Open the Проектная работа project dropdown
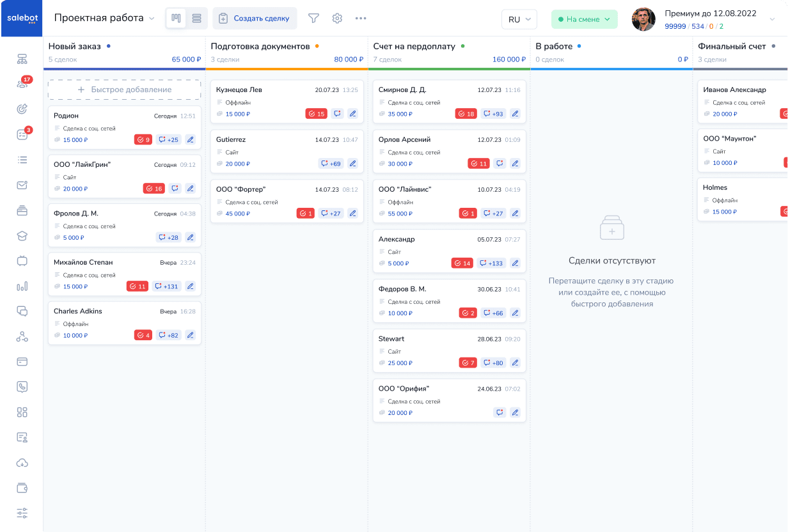The height and width of the screenshot is (532, 788). [104, 19]
